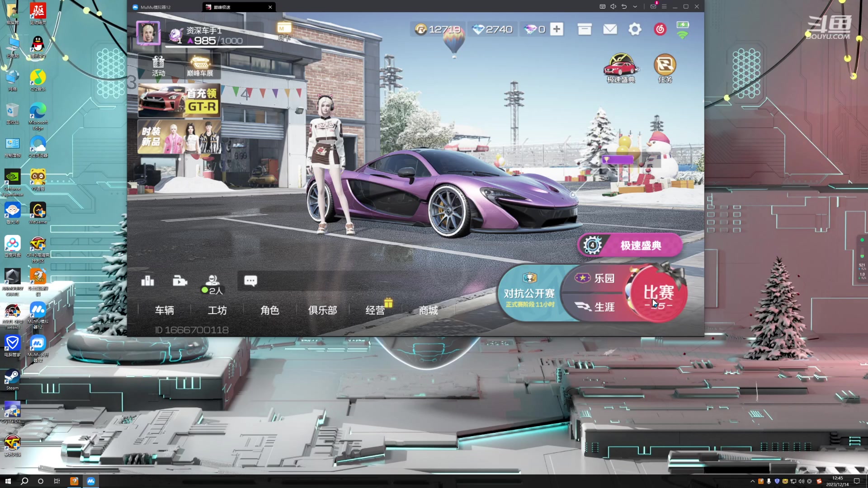Click the MuMu app in taskbar
Screen dimensions: 868x488
(x=91, y=481)
